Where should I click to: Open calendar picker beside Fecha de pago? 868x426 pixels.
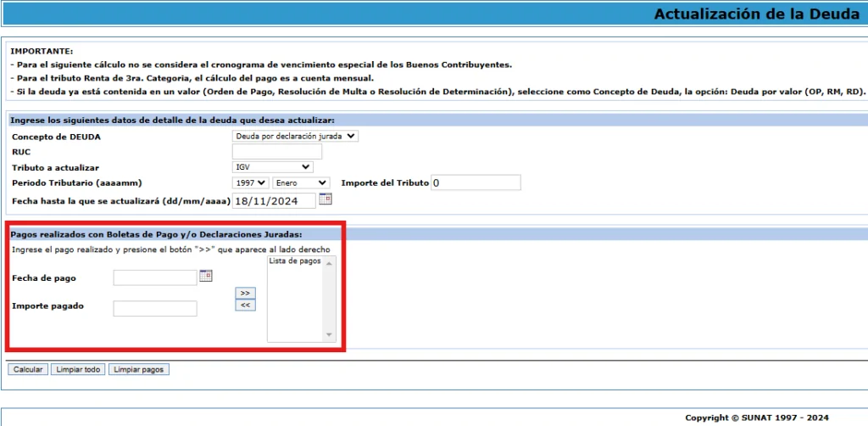(205, 276)
